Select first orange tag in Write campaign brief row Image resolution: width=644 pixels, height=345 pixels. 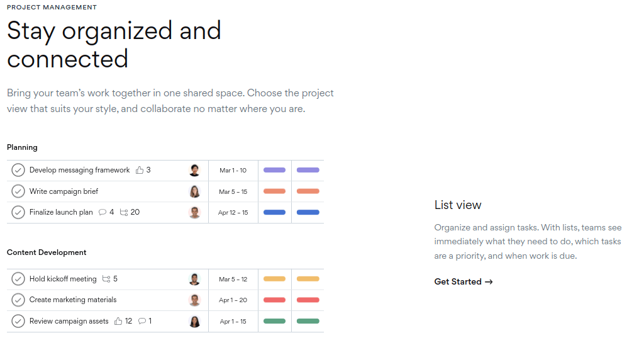click(x=274, y=191)
